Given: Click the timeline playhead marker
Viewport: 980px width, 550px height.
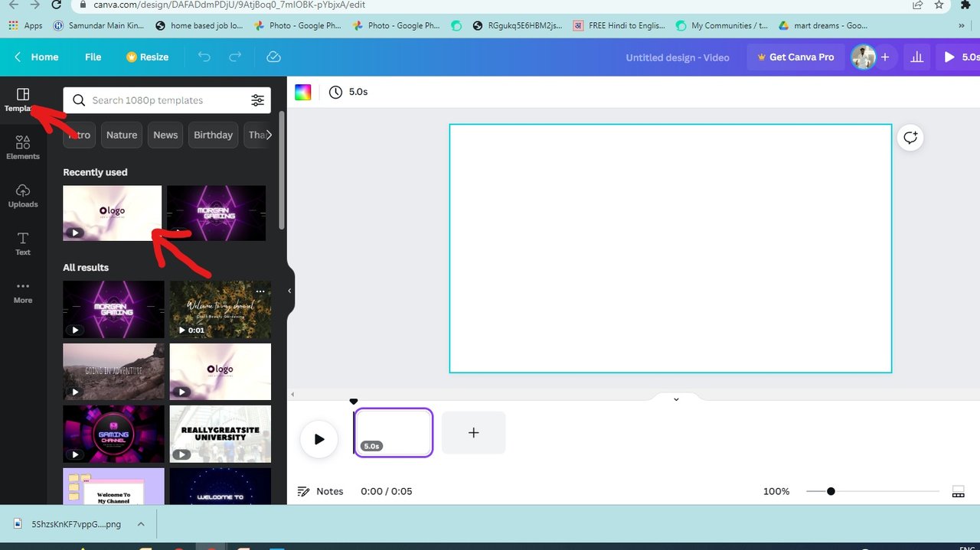Looking at the screenshot, I should (x=354, y=402).
